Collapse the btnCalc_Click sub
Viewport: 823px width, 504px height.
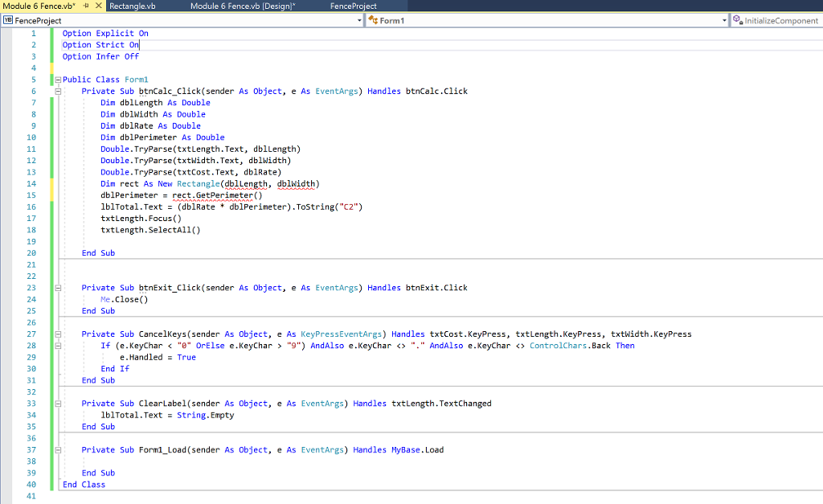(58, 92)
